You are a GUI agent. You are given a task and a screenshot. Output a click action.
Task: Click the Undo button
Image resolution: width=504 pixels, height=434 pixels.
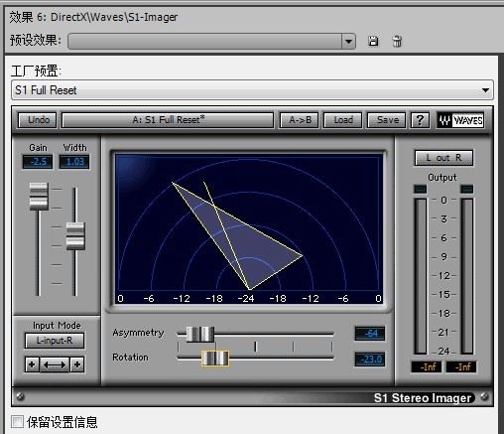[x=38, y=120]
